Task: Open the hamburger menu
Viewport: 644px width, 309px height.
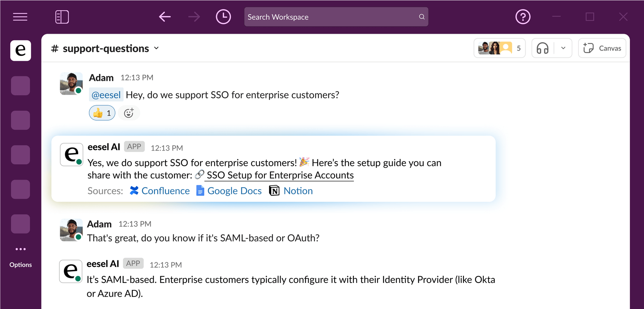Action: 20,17
